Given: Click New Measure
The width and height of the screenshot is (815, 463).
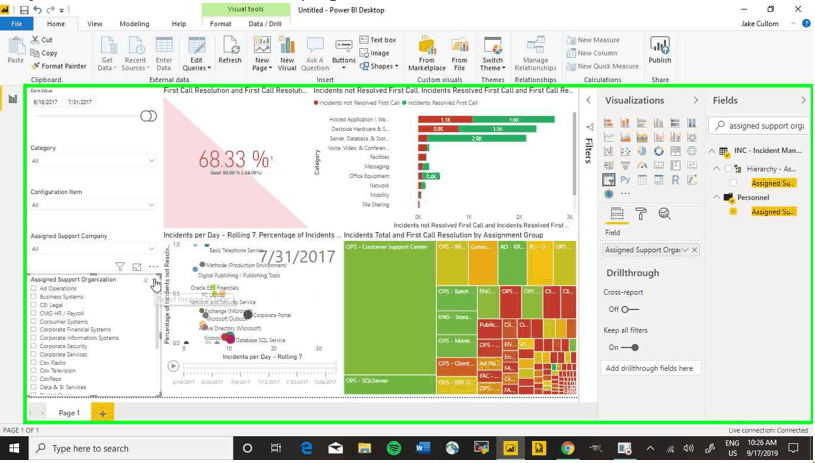Looking at the screenshot, I should coord(593,40).
